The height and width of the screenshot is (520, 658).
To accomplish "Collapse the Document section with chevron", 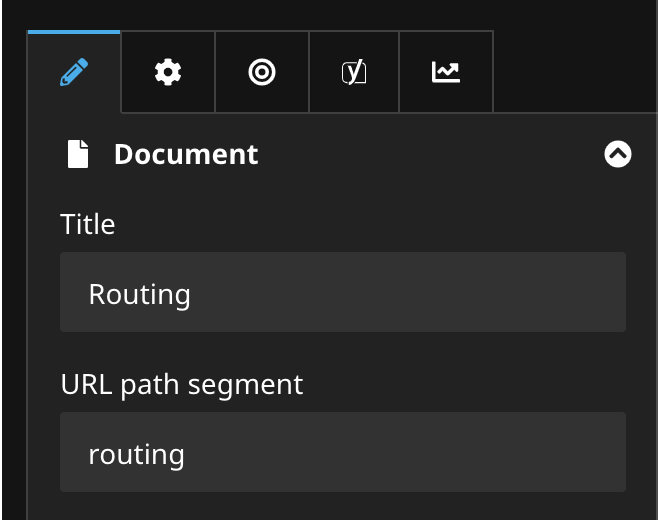I will click(x=618, y=154).
